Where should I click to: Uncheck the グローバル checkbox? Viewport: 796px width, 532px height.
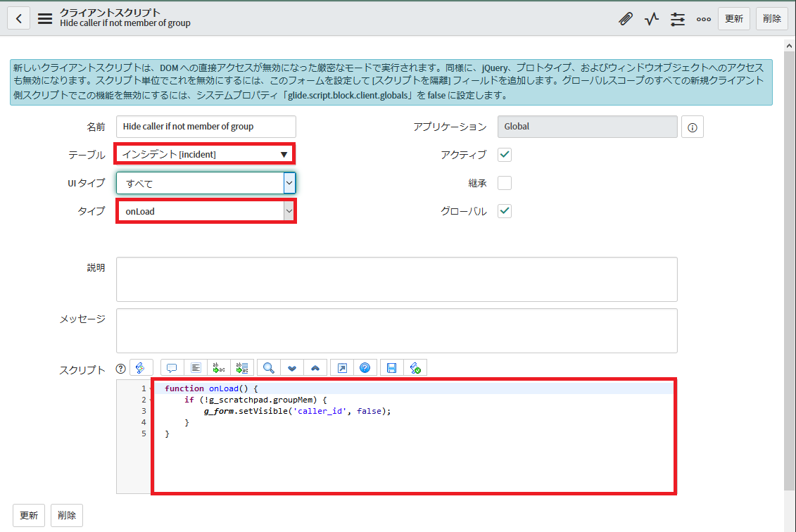point(505,210)
